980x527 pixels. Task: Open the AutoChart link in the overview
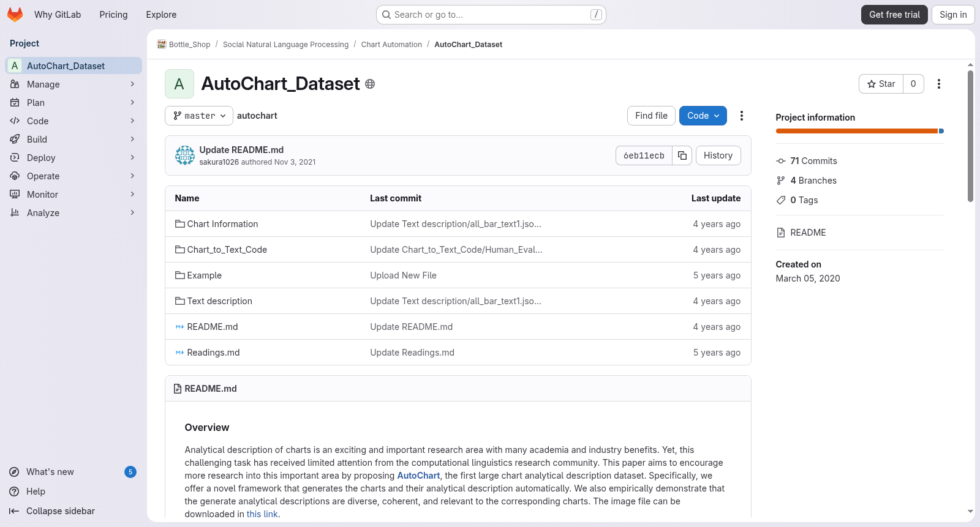418,476
